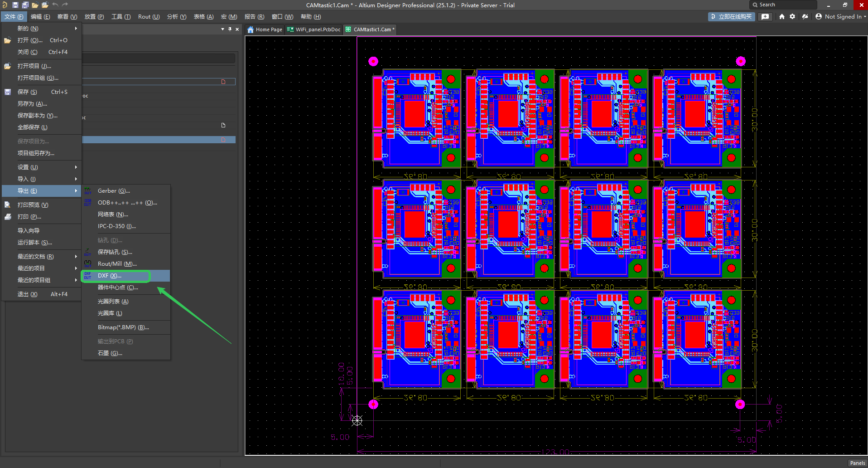
Task: Select Rout/Mill (M)... export option
Action: (x=126, y=264)
